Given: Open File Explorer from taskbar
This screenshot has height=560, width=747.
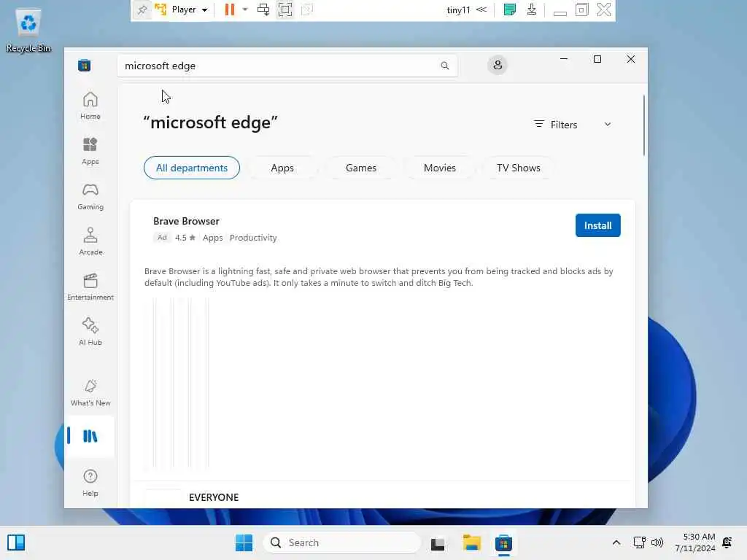Looking at the screenshot, I should tap(472, 542).
